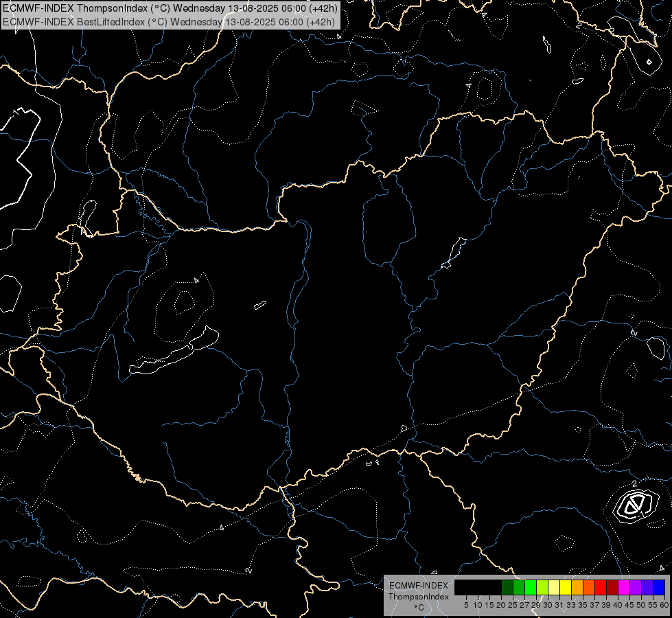Click legend tick value 60
Image resolution: width=672 pixels, height=618 pixels.
pyautogui.click(x=664, y=605)
